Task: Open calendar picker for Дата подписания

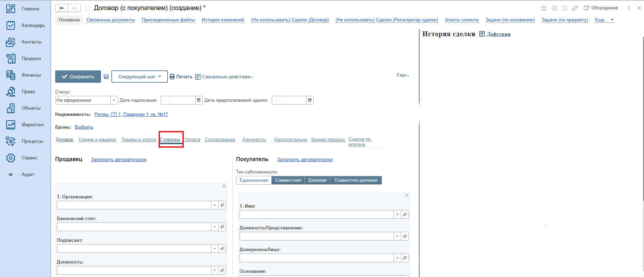Action: click(199, 100)
